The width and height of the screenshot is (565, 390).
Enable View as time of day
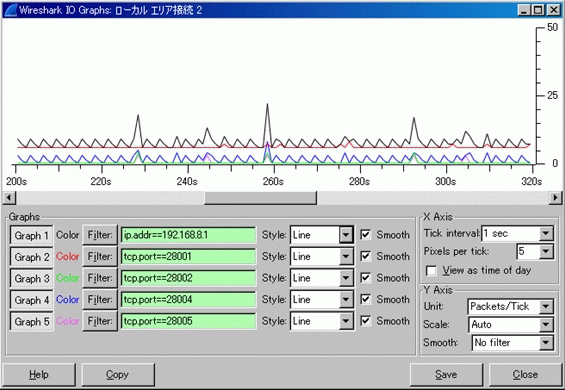[431, 270]
